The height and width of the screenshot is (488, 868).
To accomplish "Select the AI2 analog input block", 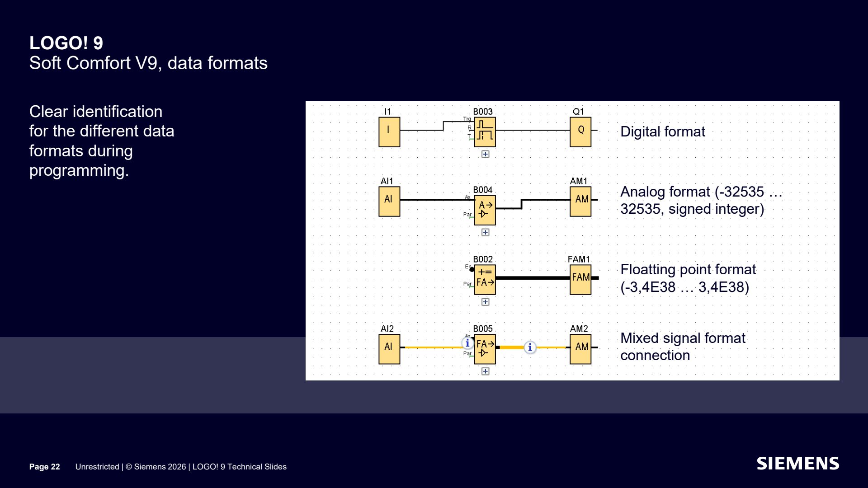I will tap(389, 349).
